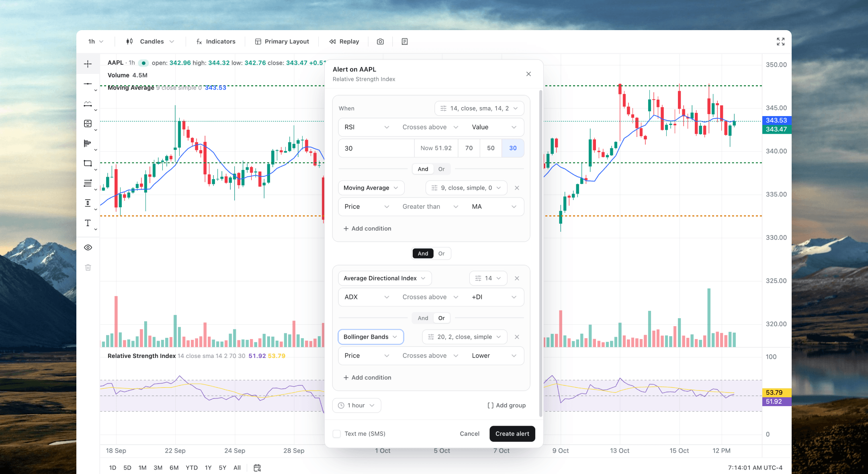Take a chart snapshot with camera icon
868x474 pixels.
point(380,41)
